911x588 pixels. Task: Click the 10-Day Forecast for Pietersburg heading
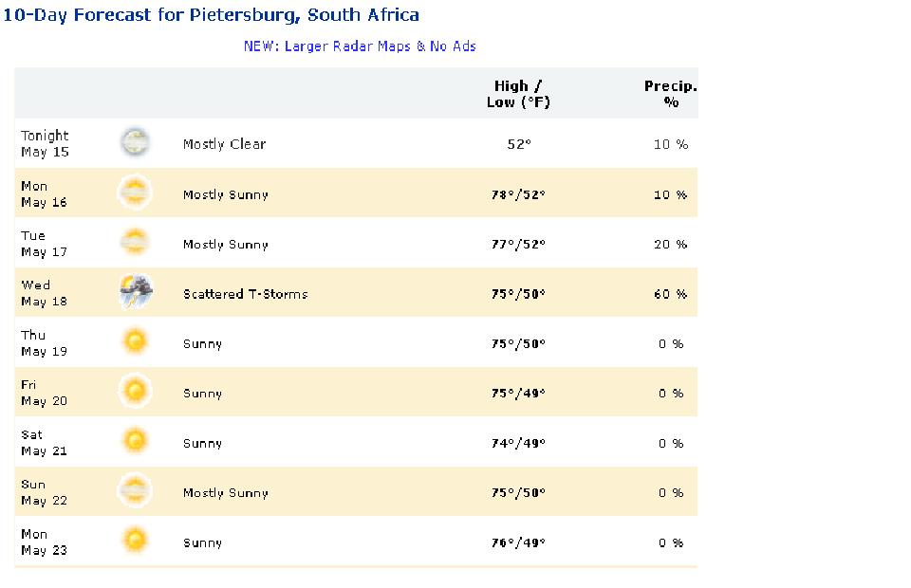point(211,15)
